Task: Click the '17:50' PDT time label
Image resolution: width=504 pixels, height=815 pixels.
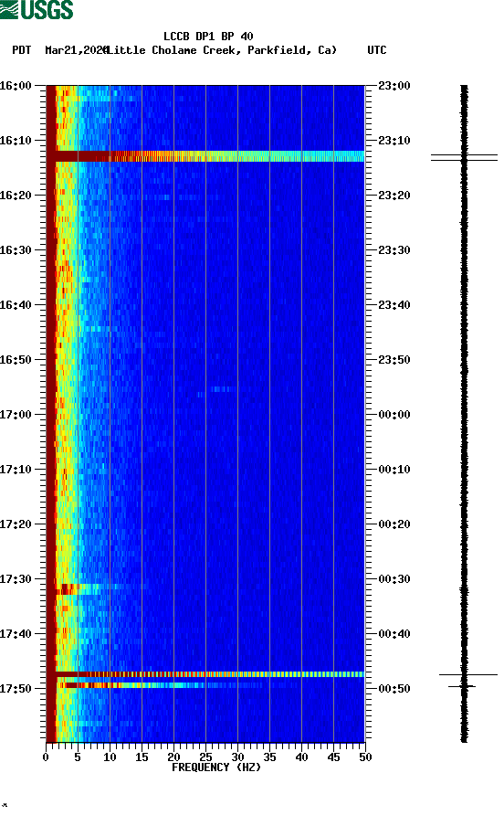Action: click(x=16, y=689)
